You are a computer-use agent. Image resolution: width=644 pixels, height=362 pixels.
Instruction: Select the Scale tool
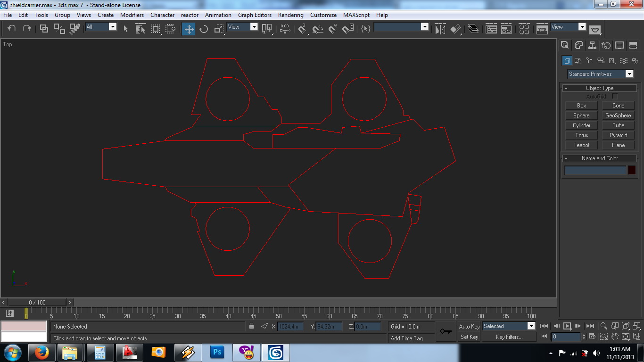click(x=219, y=29)
